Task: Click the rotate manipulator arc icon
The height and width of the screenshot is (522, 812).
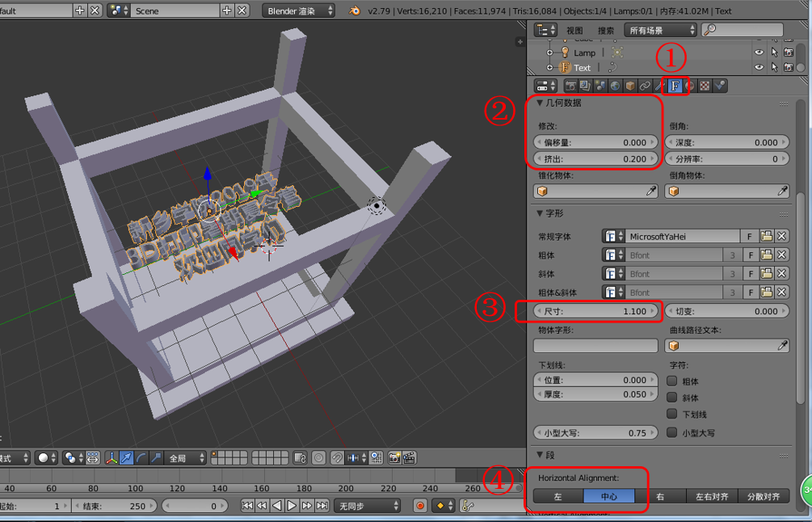Action: tap(141, 458)
